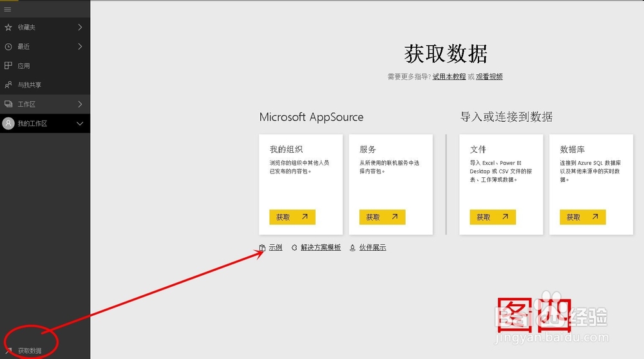Click the 获取 button under 我的组织
Viewport: 644px width, 359px height.
[292, 217]
